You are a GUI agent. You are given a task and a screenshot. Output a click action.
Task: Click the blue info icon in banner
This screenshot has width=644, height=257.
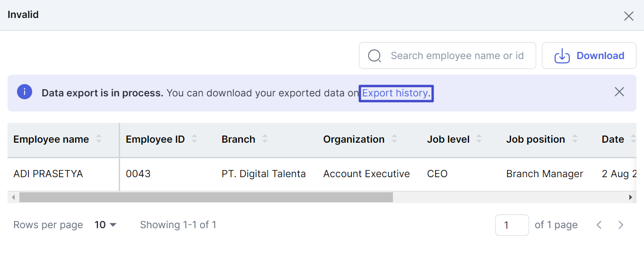(25, 92)
